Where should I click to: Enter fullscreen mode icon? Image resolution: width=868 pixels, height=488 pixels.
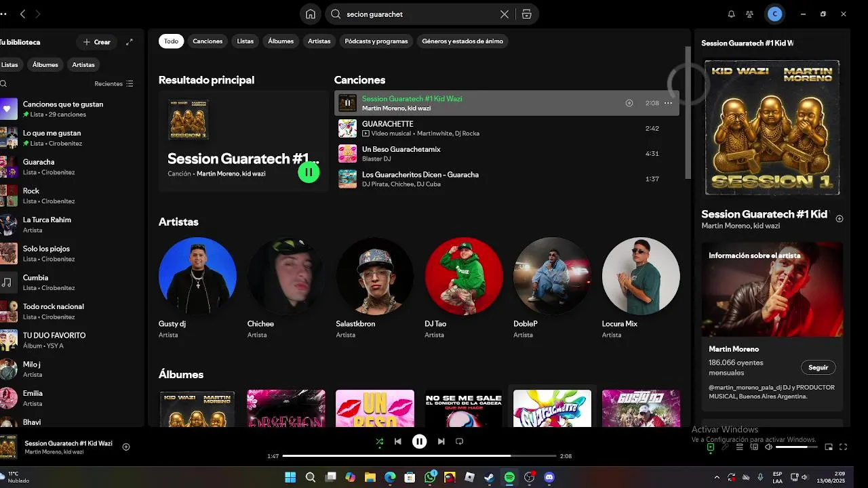click(844, 447)
